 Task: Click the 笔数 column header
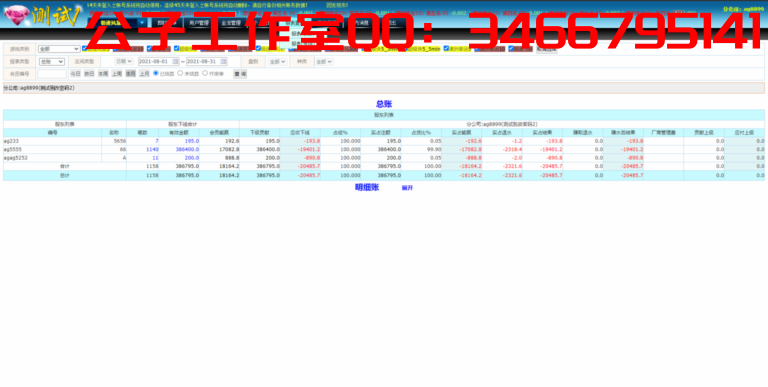click(143, 133)
